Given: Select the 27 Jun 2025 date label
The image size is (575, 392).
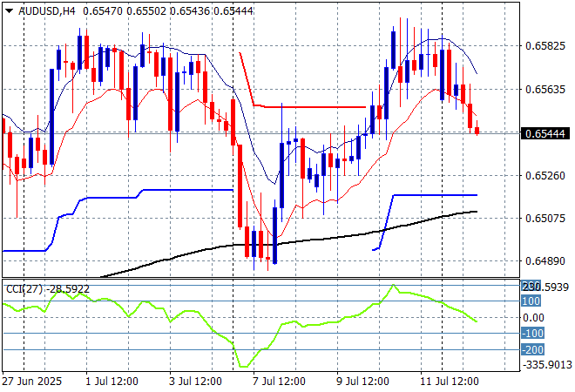Looking at the screenshot, I should click(31, 382).
